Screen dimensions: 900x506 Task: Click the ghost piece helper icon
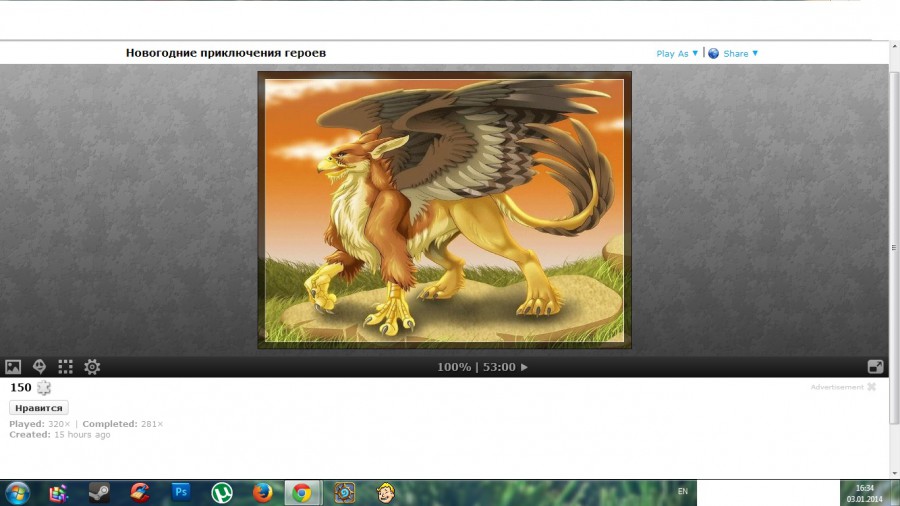(x=39, y=367)
